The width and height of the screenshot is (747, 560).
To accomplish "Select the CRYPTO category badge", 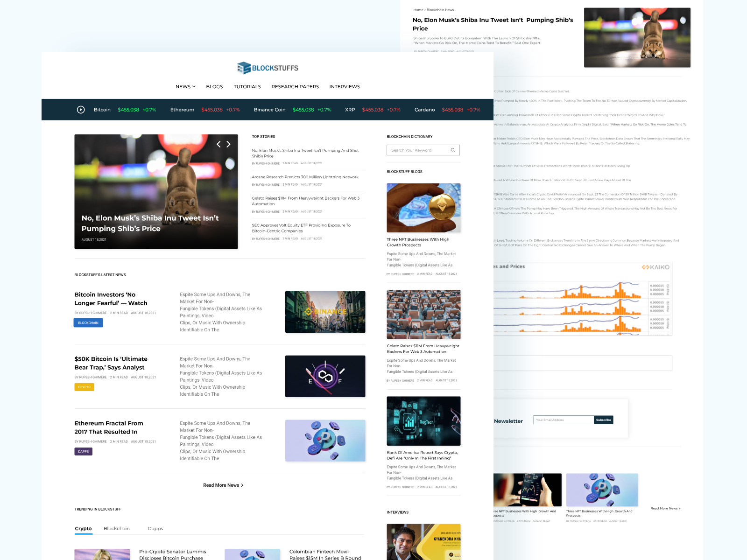I will 84,387.
